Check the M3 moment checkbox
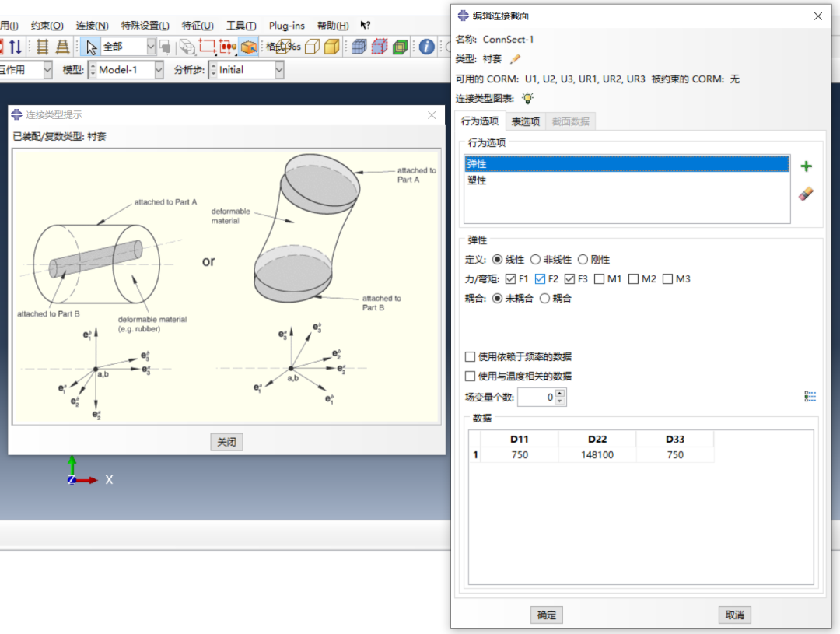840x634 pixels. pyautogui.click(x=667, y=278)
